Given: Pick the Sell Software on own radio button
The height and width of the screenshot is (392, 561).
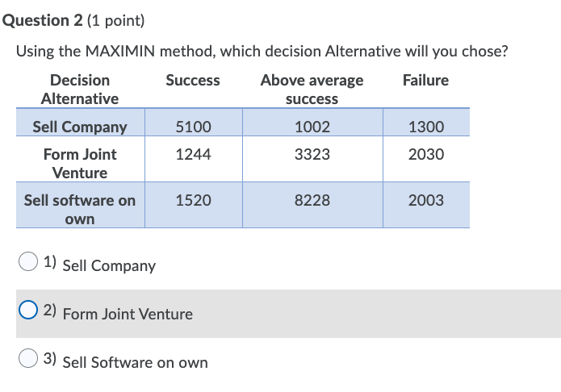Looking at the screenshot, I should point(28,358).
